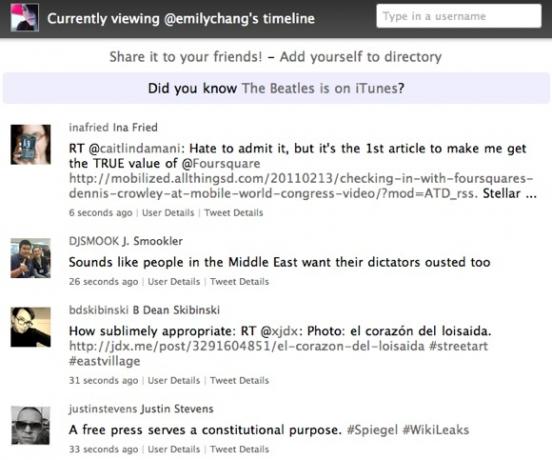Click the @Foursquare mention
Image resolution: width=552 pixels, height=460 pixels.
[221, 163]
